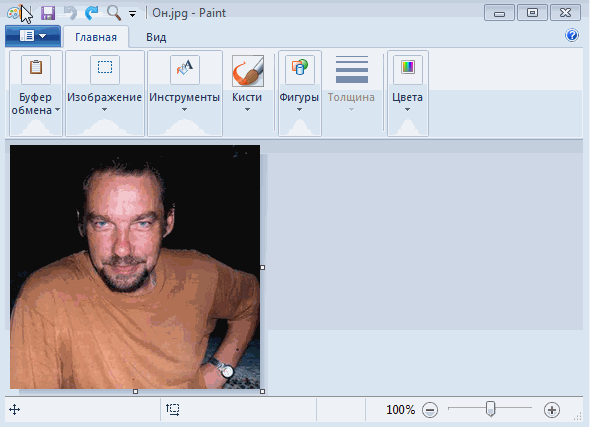Select the Кисти brush icon

pyautogui.click(x=248, y=71)
